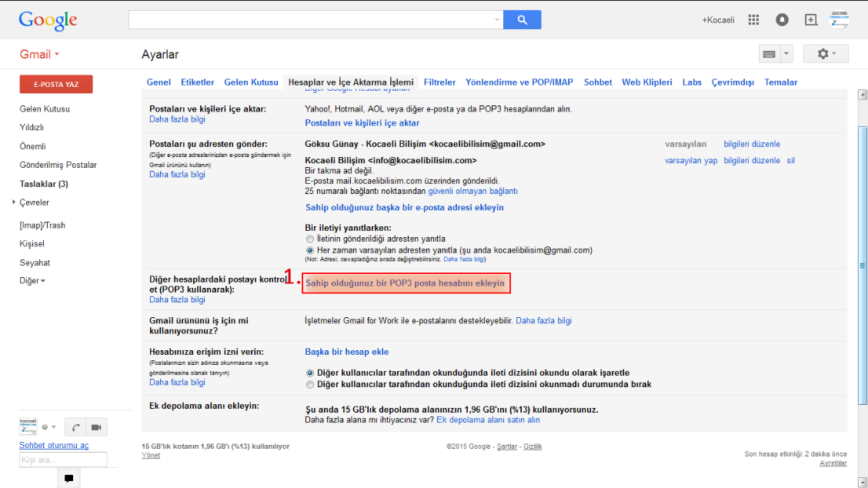Open the Web Klipleri tab
The height and width of the screenshot is (488, 868).
(646, 82)
